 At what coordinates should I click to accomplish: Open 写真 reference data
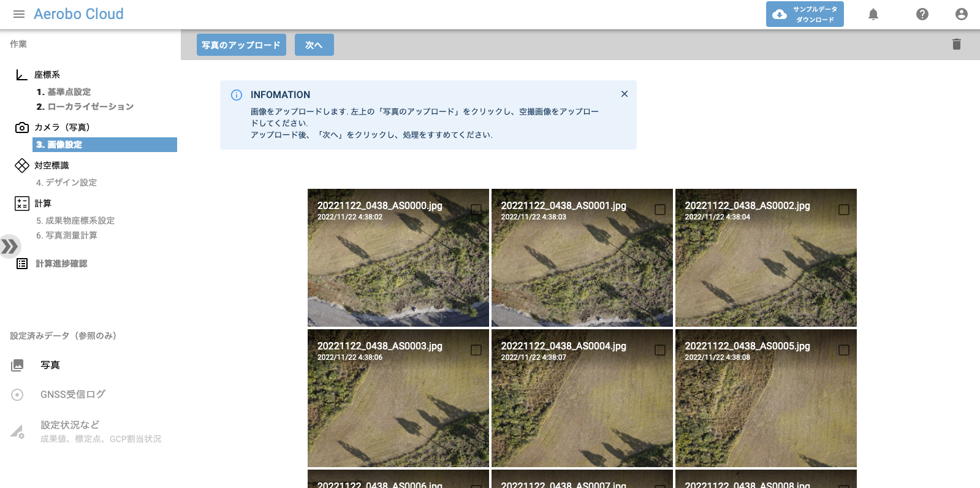(50, 365)
